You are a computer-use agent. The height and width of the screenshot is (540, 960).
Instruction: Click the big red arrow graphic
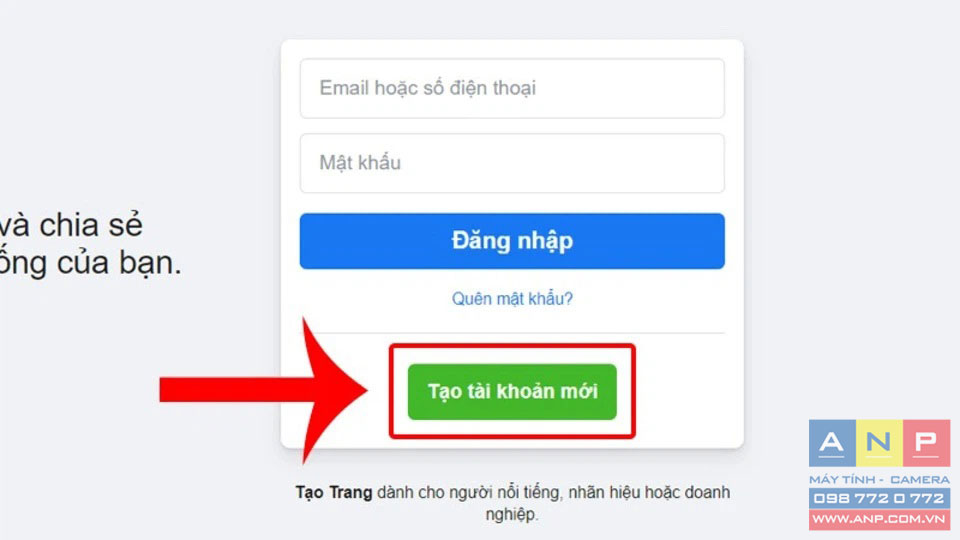263,390
